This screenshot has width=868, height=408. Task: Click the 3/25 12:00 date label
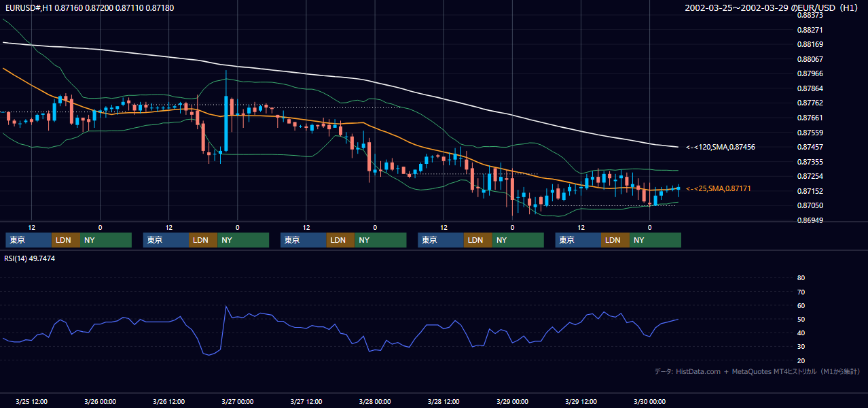[x=31, y=401]
